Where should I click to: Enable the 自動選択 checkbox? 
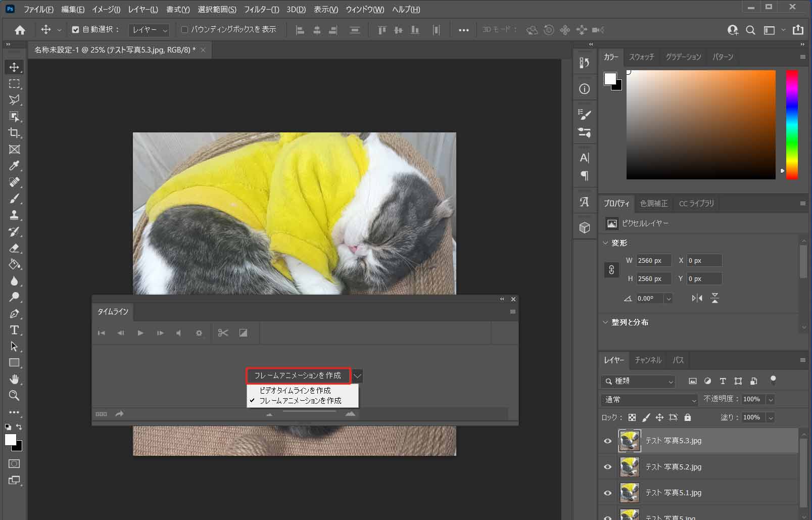(76, 30)
